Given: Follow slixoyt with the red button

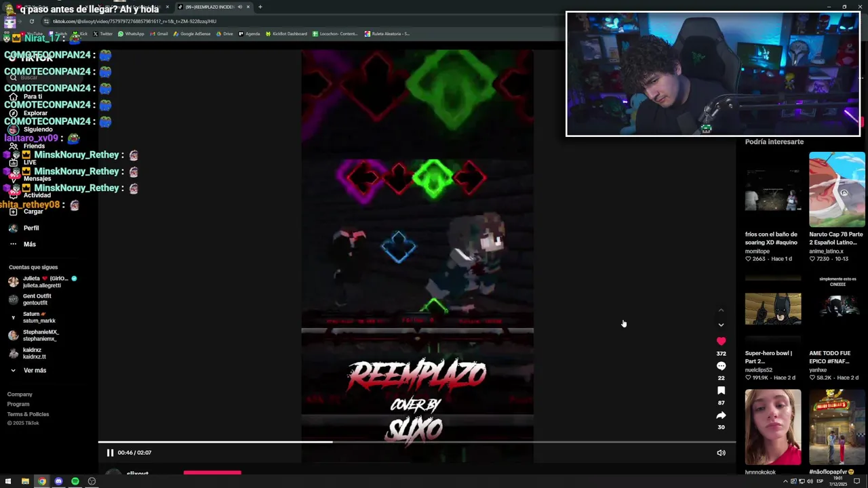Looking at the screenshot, I should click(x=212, y=472).
